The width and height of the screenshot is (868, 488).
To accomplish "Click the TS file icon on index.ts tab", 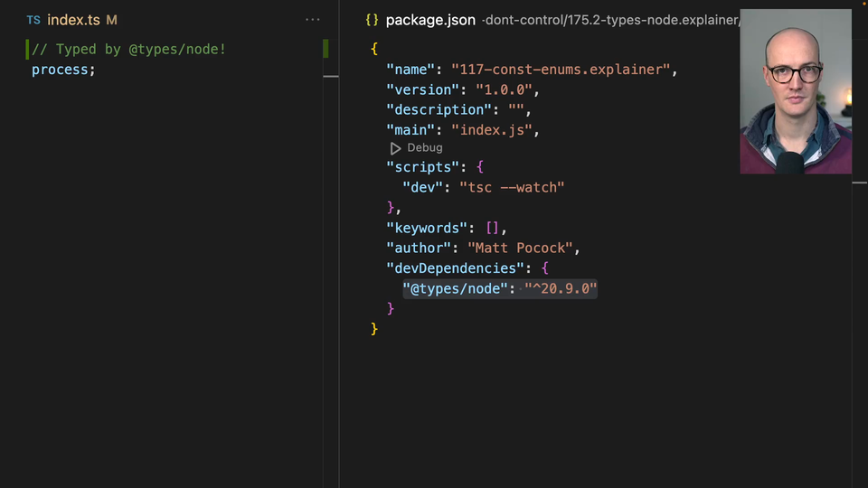I will pyautogui.click(x=33, y=20).
